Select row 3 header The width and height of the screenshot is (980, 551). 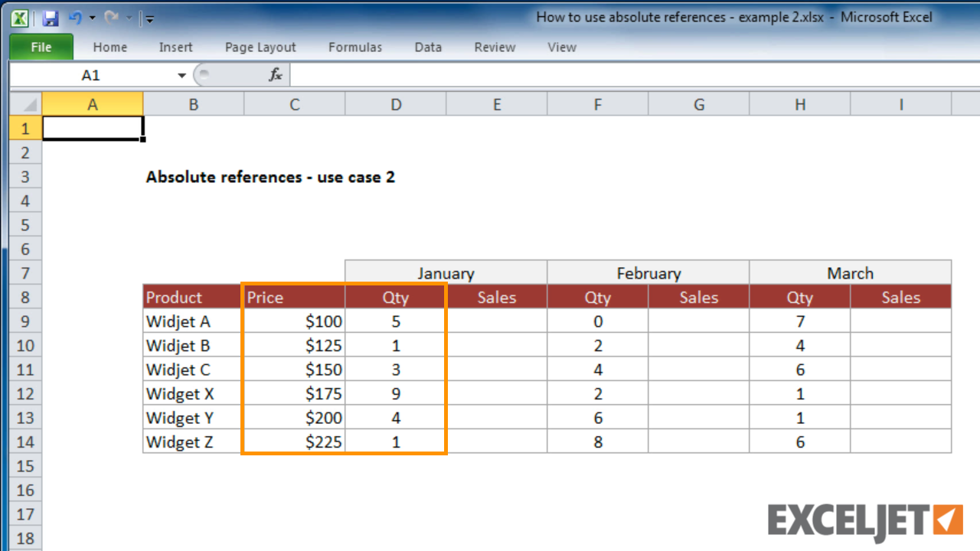26,177
